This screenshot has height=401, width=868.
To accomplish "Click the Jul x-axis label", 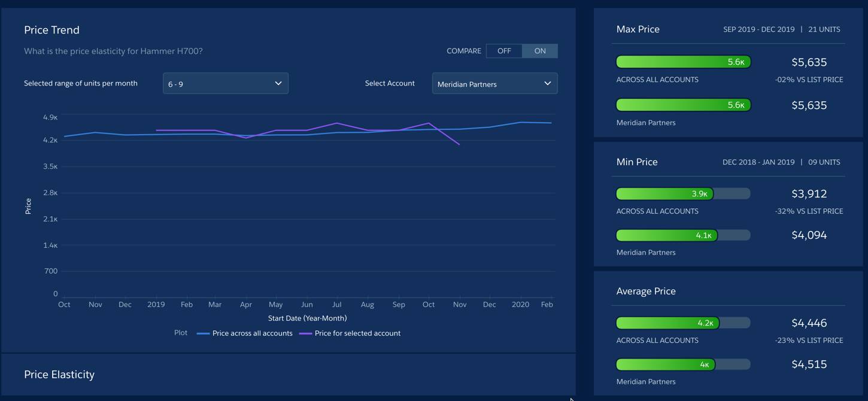I will (x=336, y=305).
